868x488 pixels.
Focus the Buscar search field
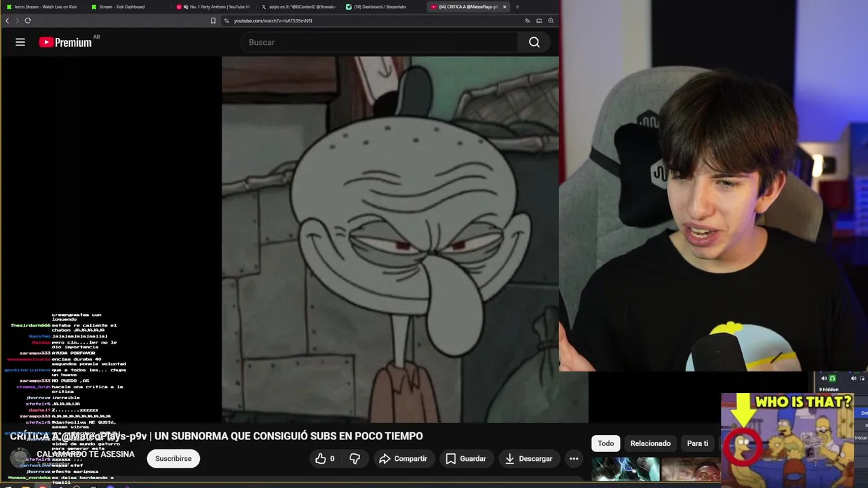379,42
